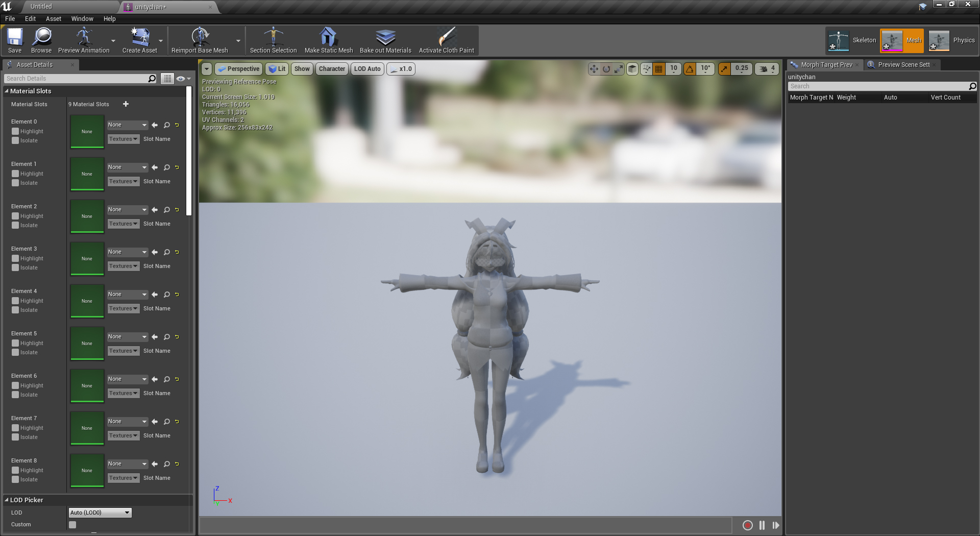Switch to the Untitled tab
The image size is (980, 536).
(x=41, y=7)
